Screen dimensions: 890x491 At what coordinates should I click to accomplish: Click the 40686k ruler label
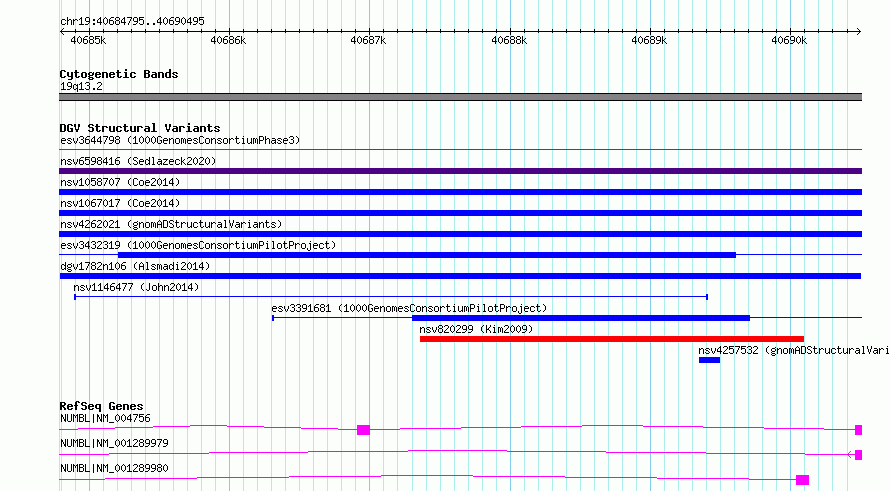pyautogui.click(x=228, y=40)
